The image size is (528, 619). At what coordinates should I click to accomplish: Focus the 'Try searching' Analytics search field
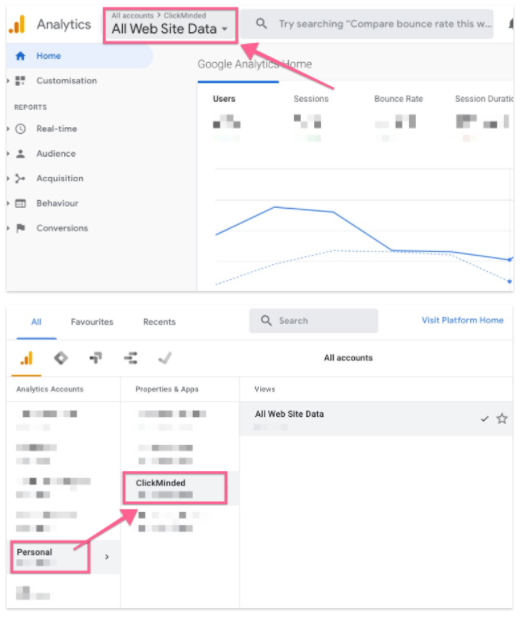point(367,24)
